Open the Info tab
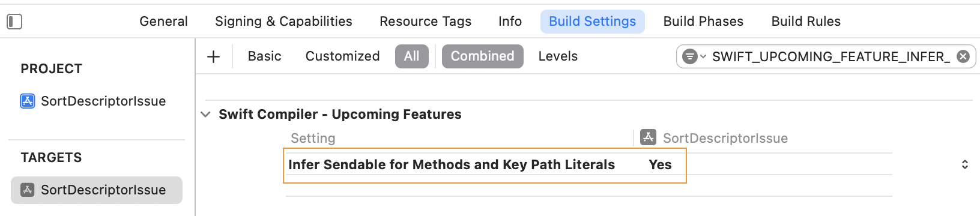This screenshot has width=980, height=216. pos(510,21)
